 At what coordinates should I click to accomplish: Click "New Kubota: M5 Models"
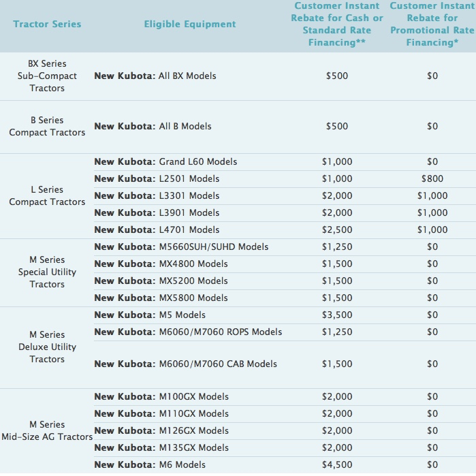point(150,315)
